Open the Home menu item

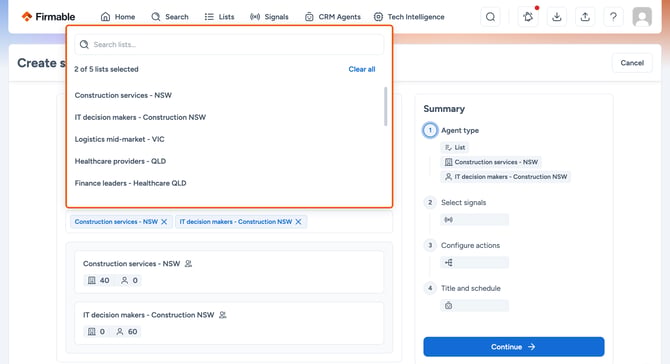click(x=118, y=17)
